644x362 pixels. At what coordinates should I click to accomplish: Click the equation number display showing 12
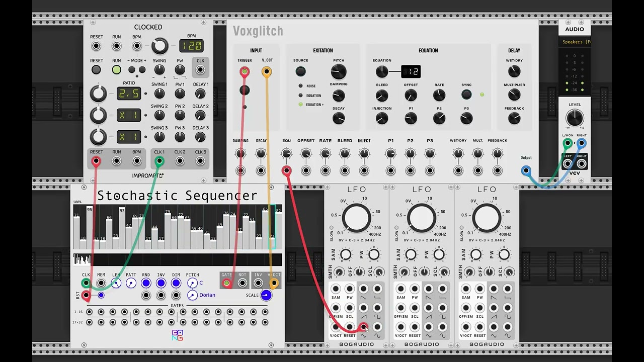411,71
